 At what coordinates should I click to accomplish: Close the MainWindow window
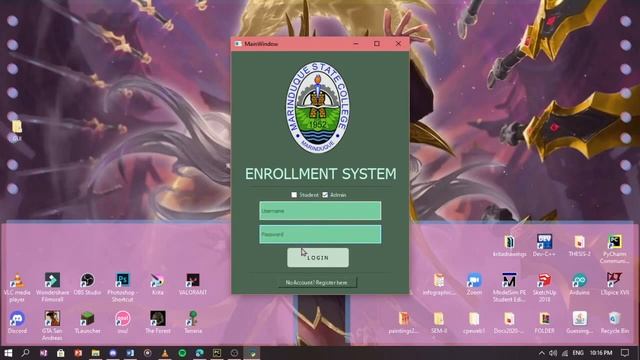(x=398, y=43)
